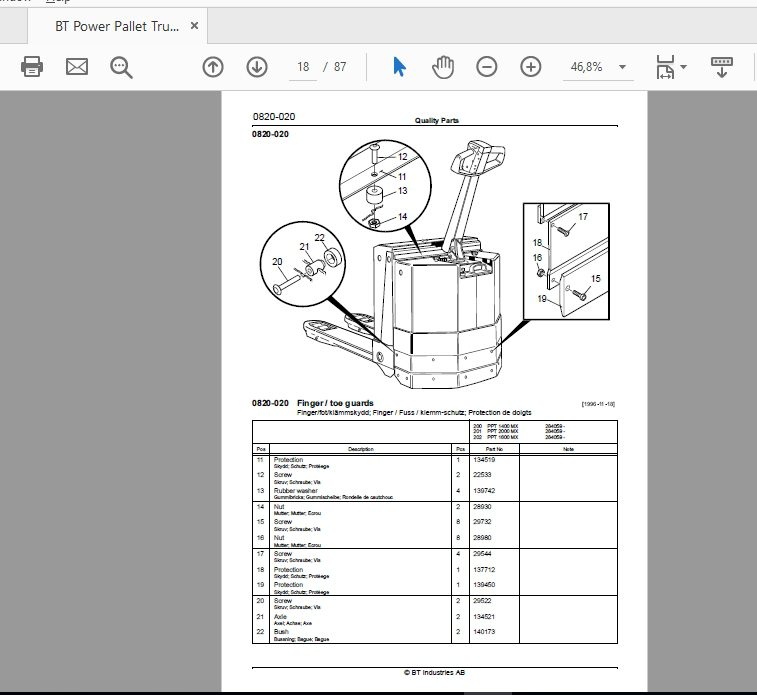The width and height of the screenshot is (757, 695).
Task: Click the 'Note' column header
Action: tap(568, 449)
